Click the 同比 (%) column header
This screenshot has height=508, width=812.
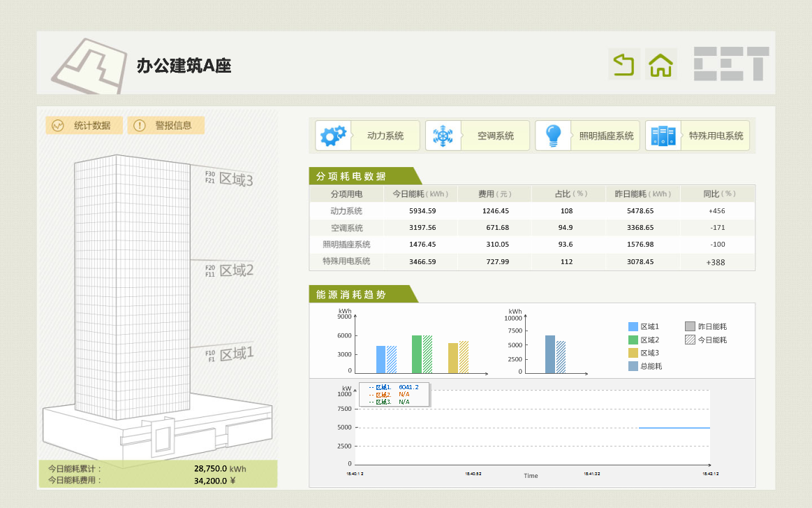coord(717,194)
